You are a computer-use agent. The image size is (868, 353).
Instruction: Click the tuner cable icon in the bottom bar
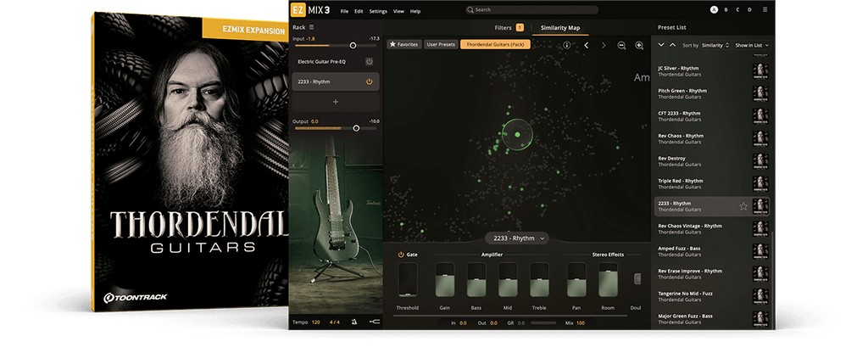tap(374, 322)
